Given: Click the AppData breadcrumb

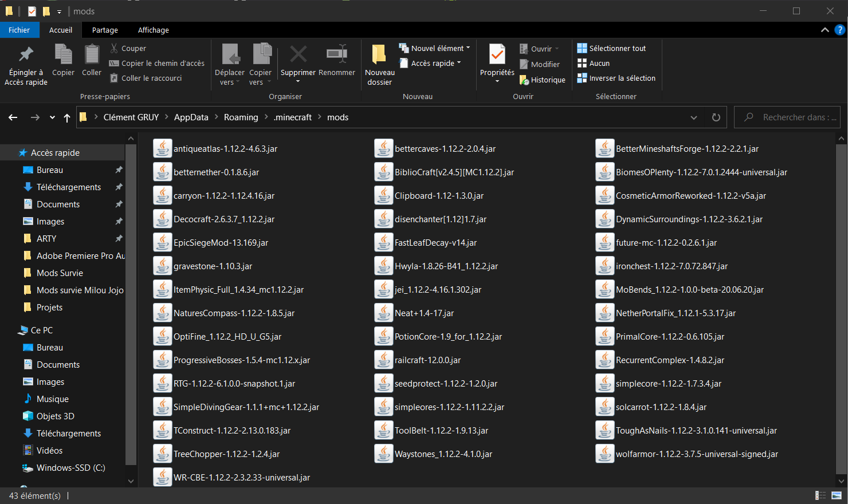Looking at the screenshot, I should pyautogui.click(x=191, y=117).
